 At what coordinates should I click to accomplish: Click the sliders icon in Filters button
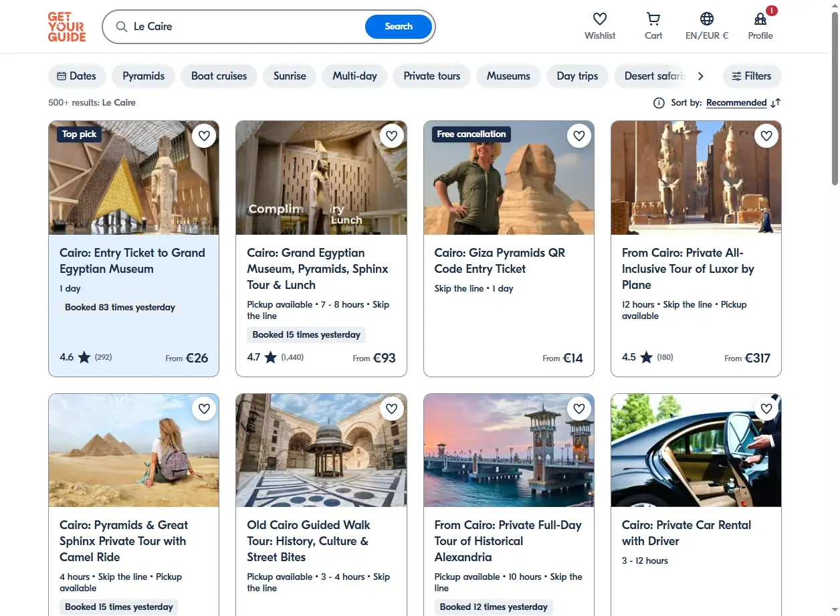(736, 76)
